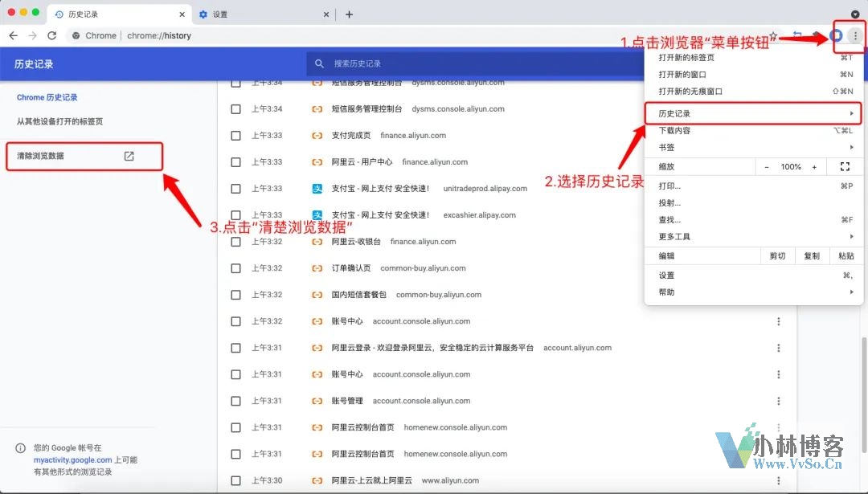Open 设置 from Chrome menu
The height and width of the screenshot is (494, 868).
click(754, 275)
